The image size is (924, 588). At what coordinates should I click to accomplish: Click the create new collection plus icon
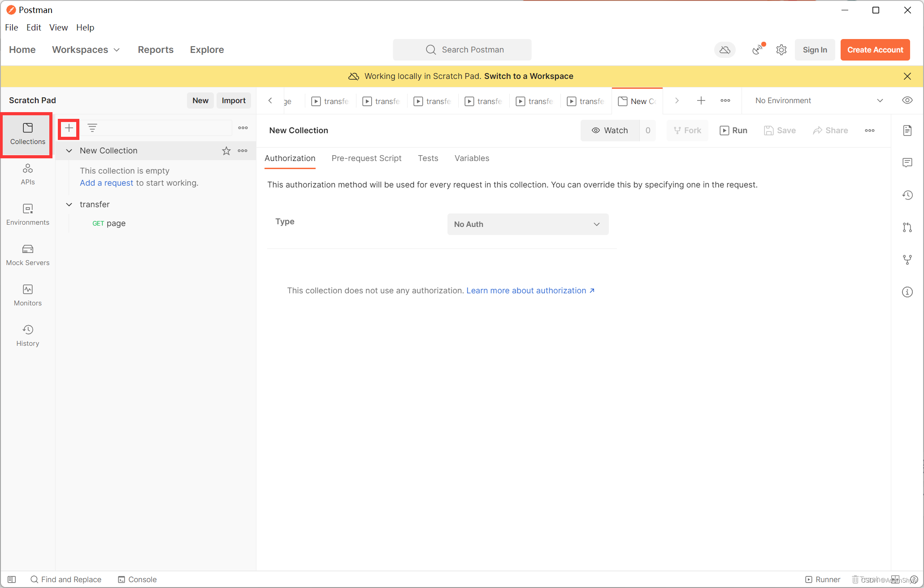coord(69,128)
